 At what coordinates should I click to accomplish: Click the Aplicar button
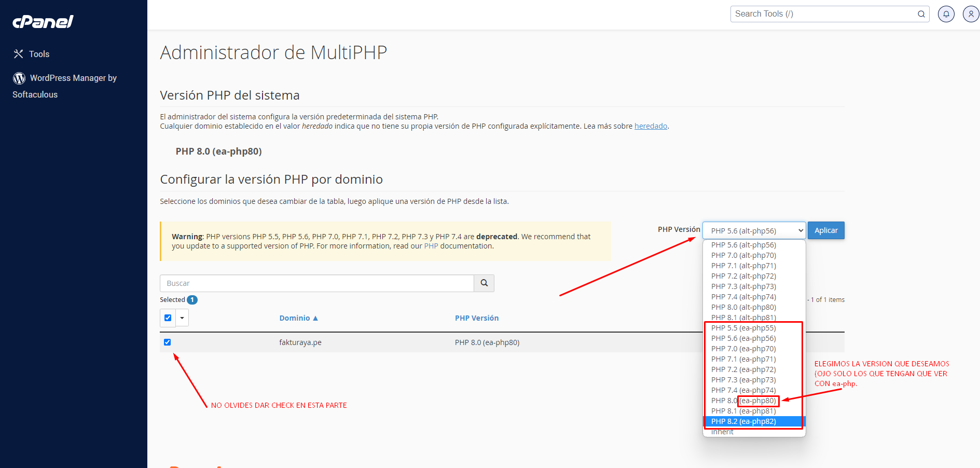coord(826,230)
